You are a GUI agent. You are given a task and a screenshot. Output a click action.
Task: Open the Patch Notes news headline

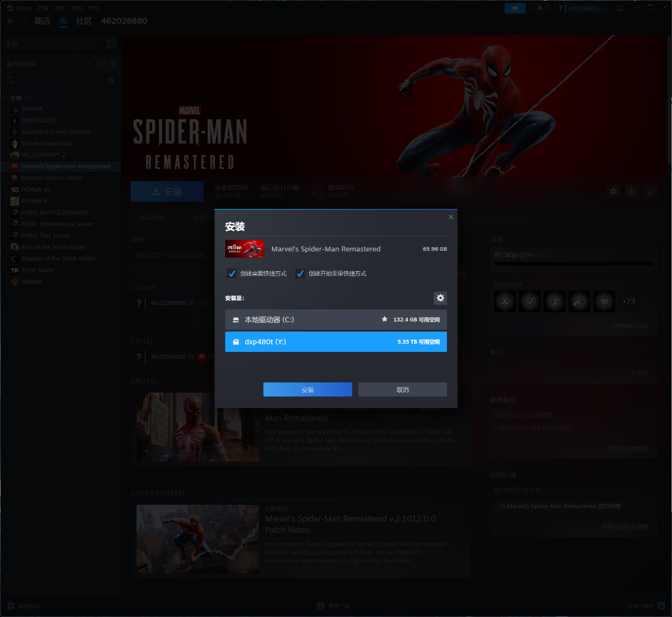pos(351,524)
